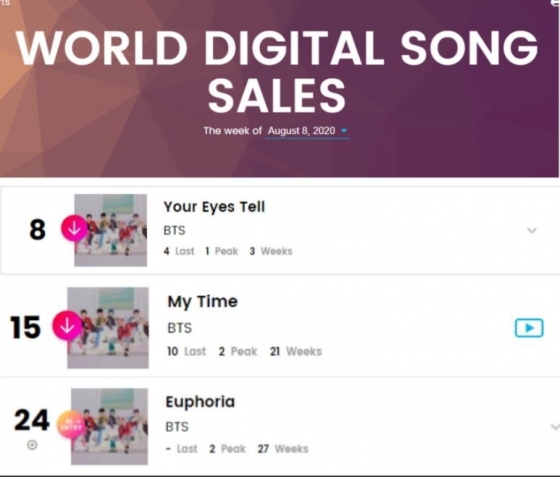Click the Re-Entry badge on Euphoria
Screen dimensions: 560x477
coord(71,424)
